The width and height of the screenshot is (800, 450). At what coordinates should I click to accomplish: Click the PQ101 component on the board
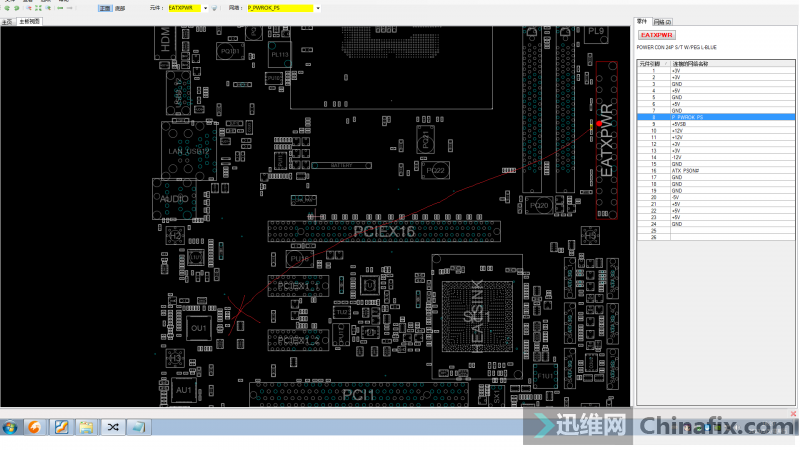tap(230, 51)
